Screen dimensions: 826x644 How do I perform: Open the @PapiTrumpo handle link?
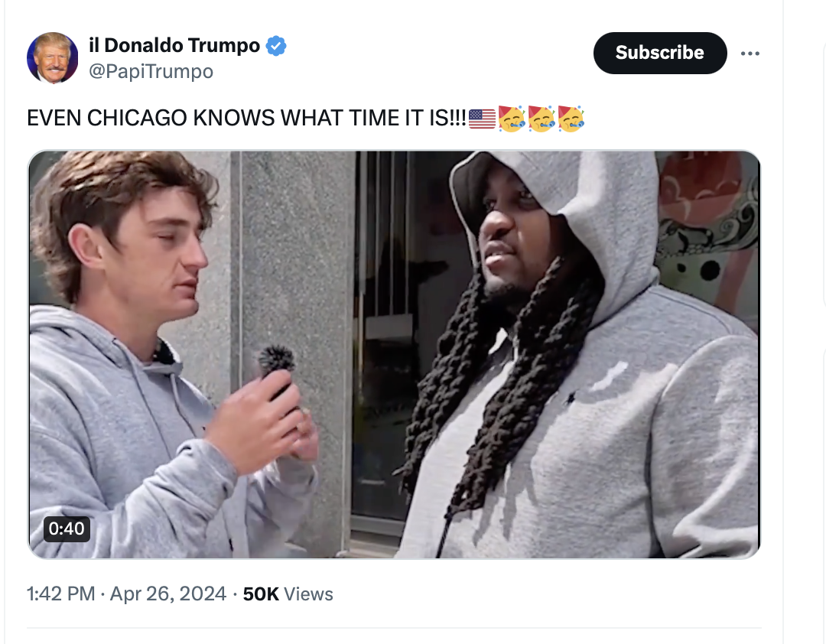tap(151, 71)
